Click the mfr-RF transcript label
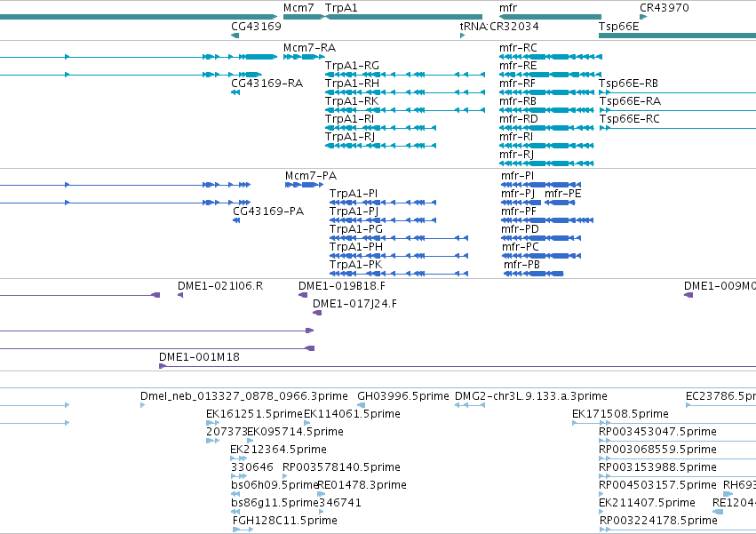The width and height of the screenshot is (756, 534). (x=518, y=84)
